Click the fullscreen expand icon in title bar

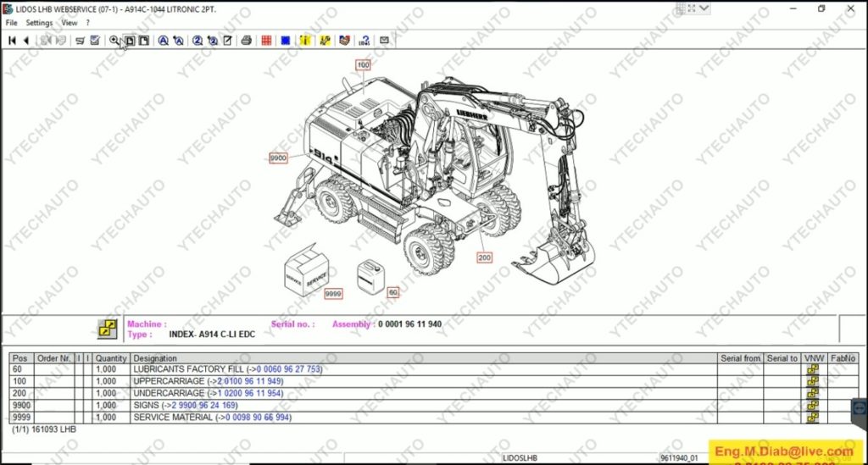coord(692,8)
